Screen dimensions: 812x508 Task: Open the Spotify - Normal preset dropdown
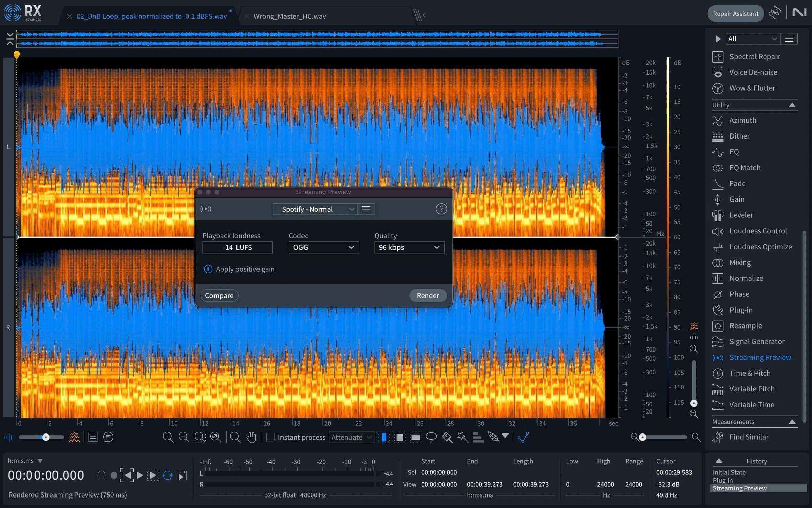(x=315, y=209)
